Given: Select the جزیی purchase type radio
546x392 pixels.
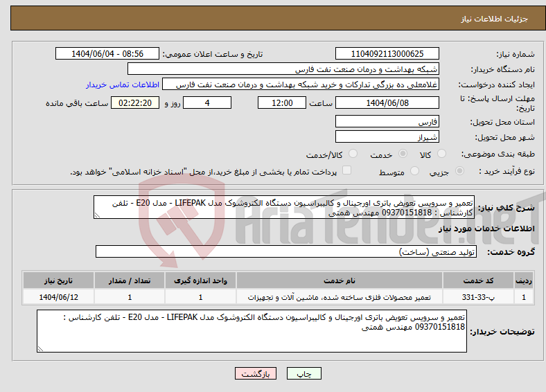Looking at the screenshot, I should (x=459, y=170).
